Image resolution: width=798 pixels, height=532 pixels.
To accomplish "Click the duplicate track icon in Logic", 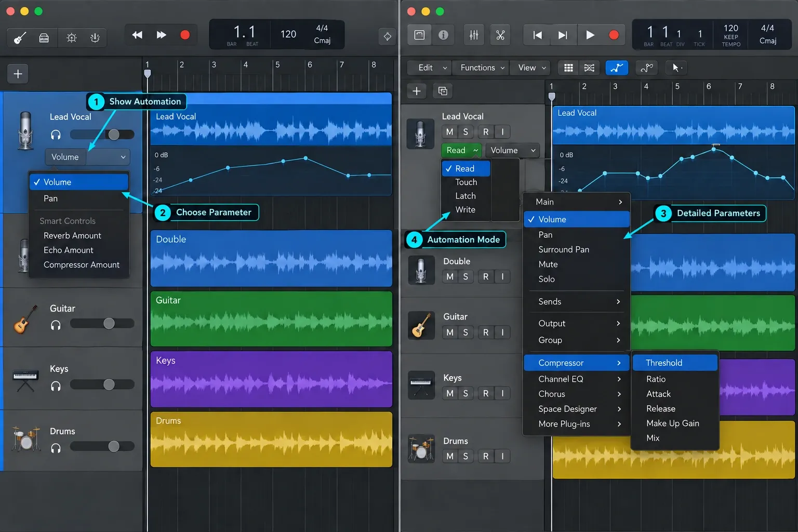I will tap(443, 91).
